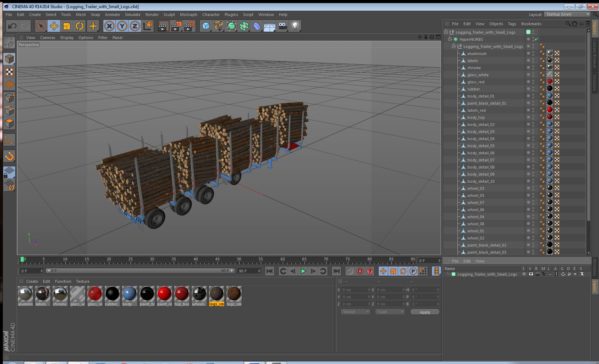The width and height of the screenshot is (599, 364).
Task: Click the Apply button
Action: coord(425,312)
